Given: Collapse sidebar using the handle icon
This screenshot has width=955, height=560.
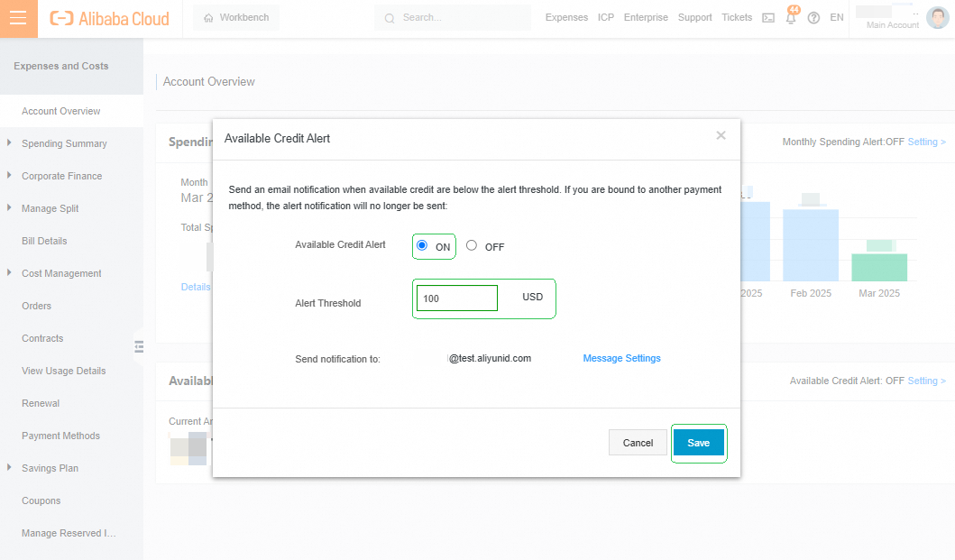Looking at the screenshot, I should click(x=139, y=346).
